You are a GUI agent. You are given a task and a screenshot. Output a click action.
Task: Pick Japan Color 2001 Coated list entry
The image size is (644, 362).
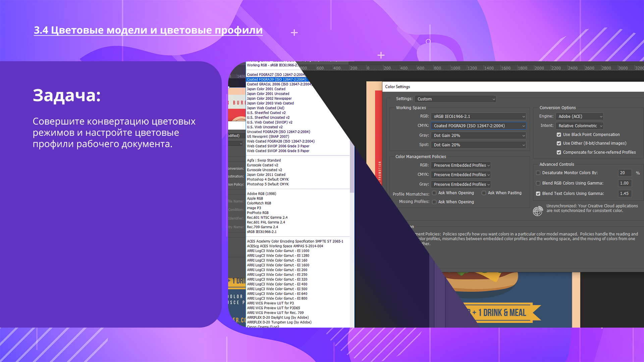point(266,89)
